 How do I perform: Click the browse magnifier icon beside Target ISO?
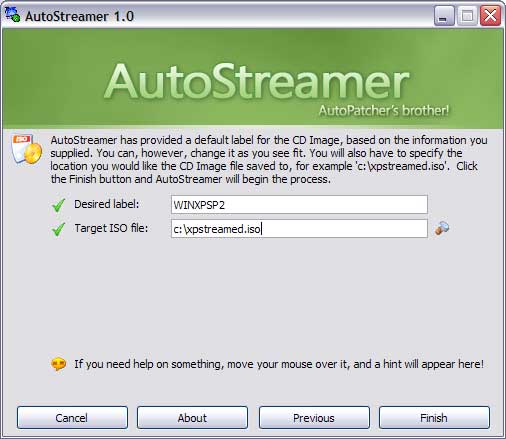point(442,229)
